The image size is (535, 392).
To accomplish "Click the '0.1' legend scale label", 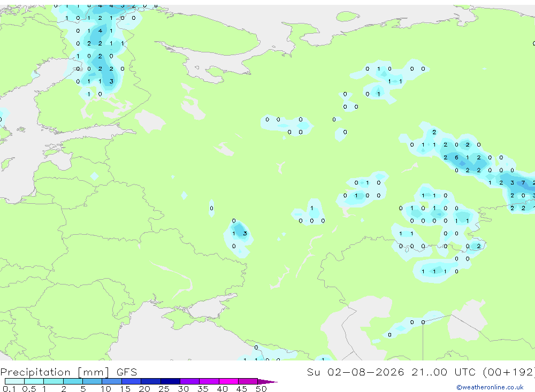I will pyautogui.click(x=9, y=389).
